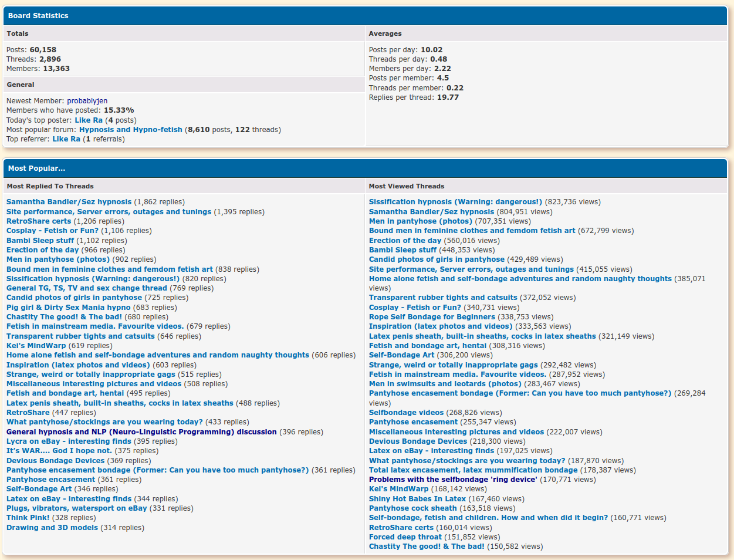
Task: View Kei's MindWarp thread with 619 replies
Action: pyautogui.click(x=36, y=346)
